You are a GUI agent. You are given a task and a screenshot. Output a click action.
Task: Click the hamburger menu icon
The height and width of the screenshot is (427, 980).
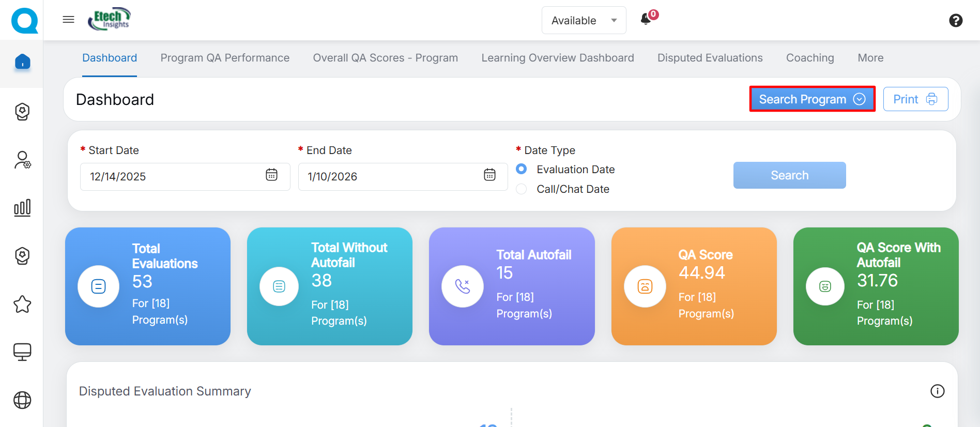click(68, 20)
